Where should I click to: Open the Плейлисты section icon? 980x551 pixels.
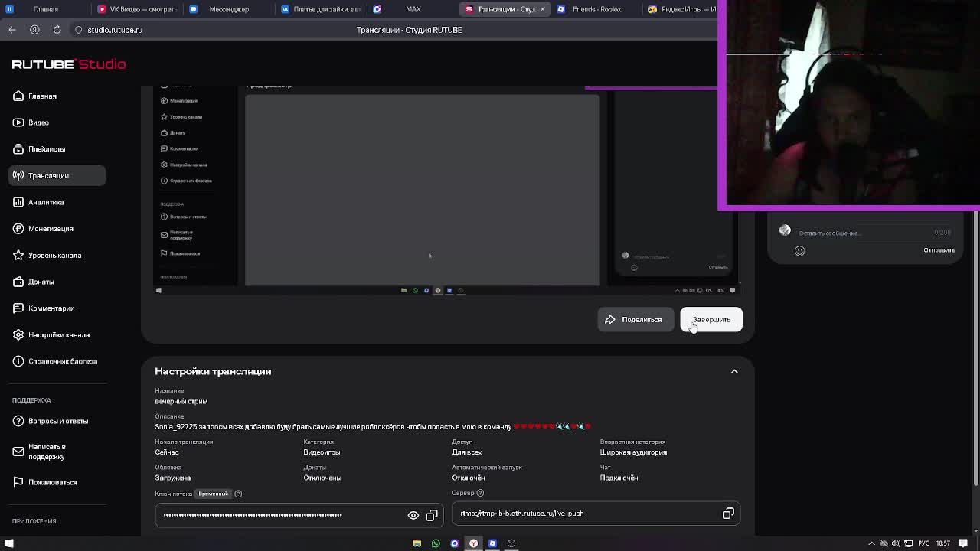click(18, 149)
